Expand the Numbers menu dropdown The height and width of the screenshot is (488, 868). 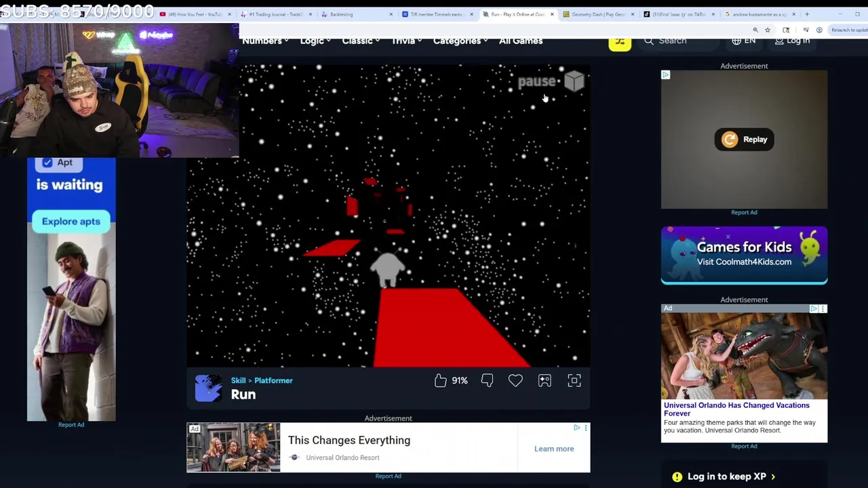pos(265,41)
